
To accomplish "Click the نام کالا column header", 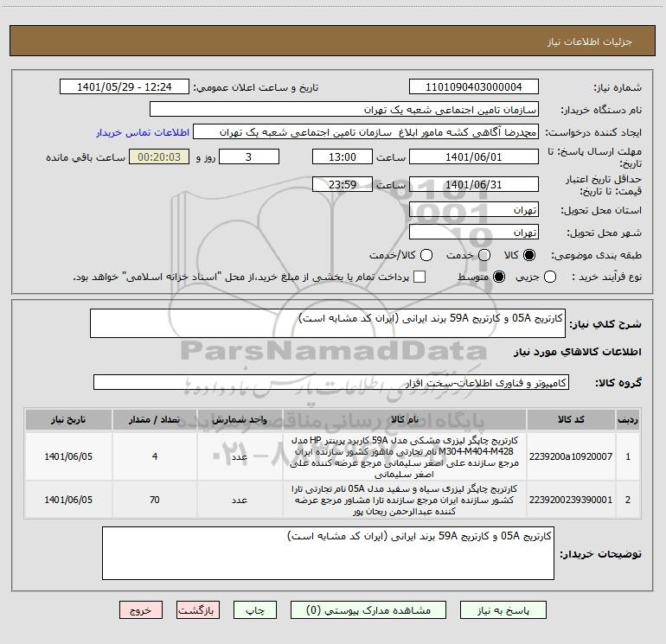I will click(x=405, y=419).
